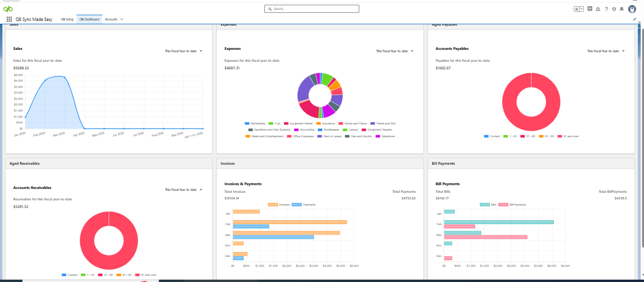
Task: Toggle Bills series in Bill Payments legend
Action: pos(488,205)
